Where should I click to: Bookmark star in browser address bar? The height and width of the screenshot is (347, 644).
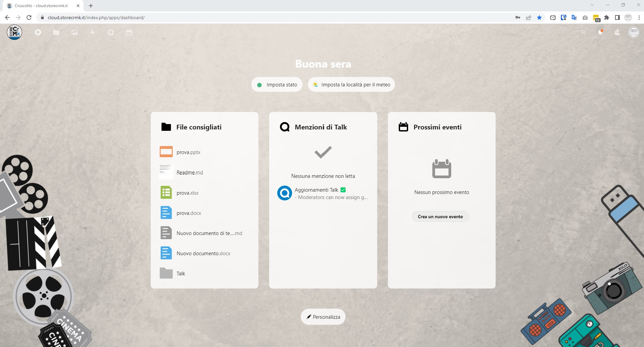[x=539, y=17]
